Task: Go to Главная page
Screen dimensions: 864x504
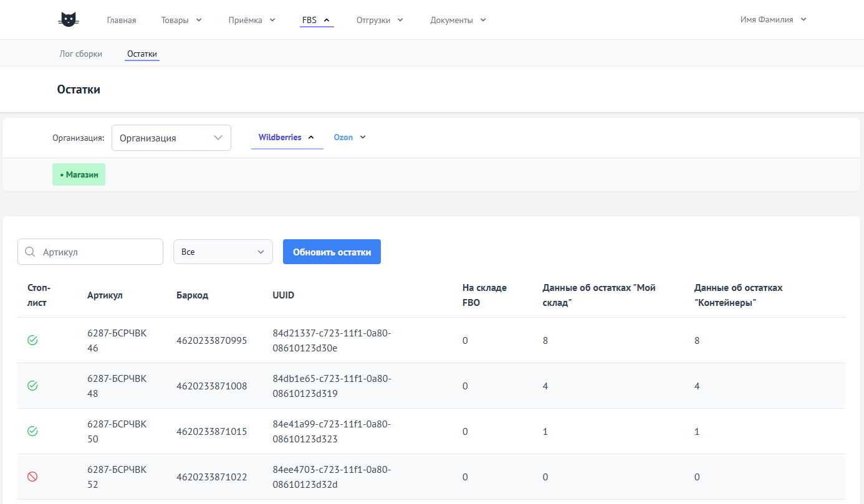Action: (122, 20)
